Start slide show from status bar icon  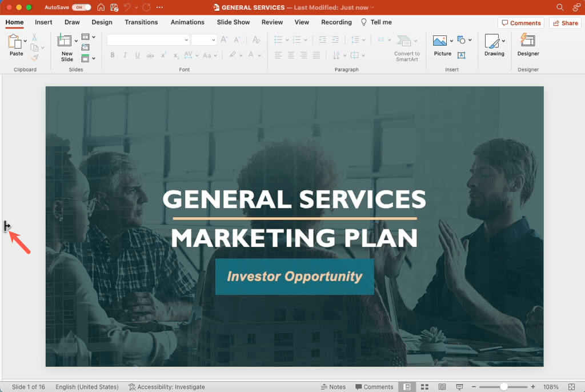[x=459, y=387]
